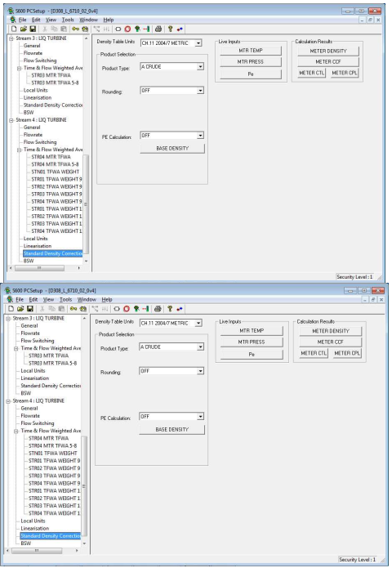
Task: Select STN01 TFWA WEIGHT tree item in the top window
Action: (x=55, y=172)
